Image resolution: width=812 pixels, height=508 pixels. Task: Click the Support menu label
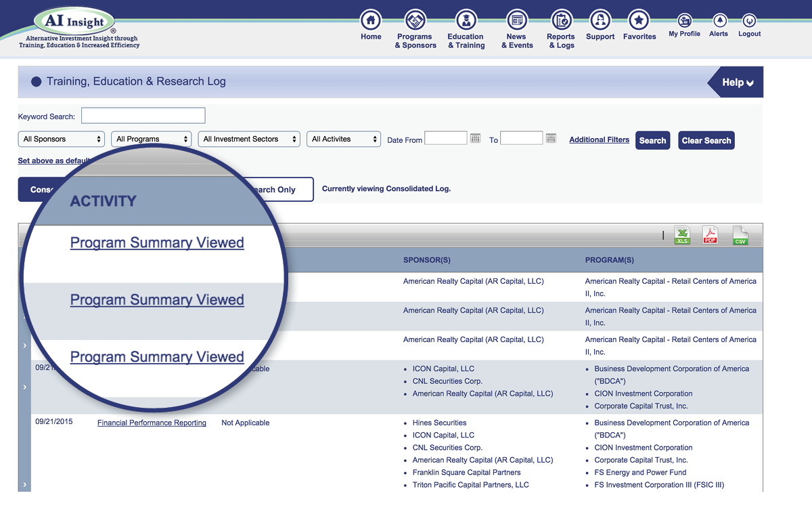pyautogui.click(x=600, y=37)
